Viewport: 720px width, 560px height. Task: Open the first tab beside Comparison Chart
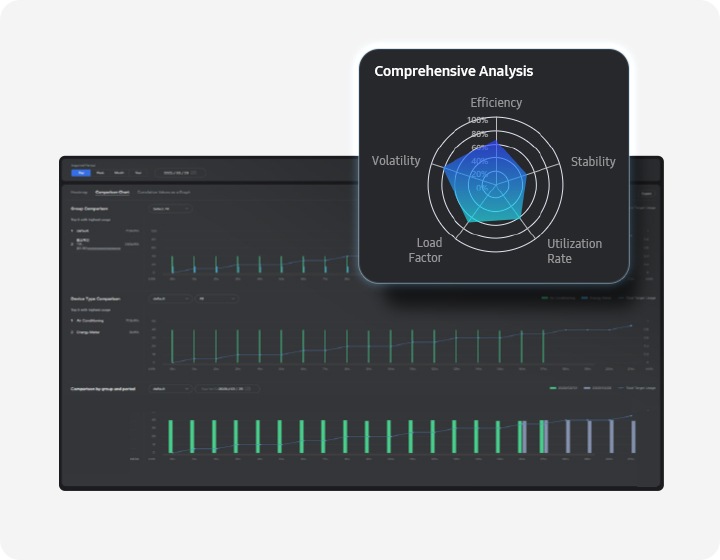(79, 191)
